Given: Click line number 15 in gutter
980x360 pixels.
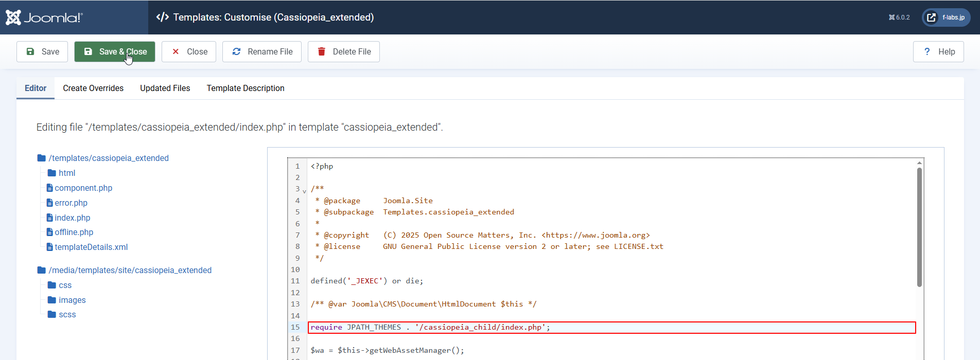Looking at the screenshot, I should click(295, 327).
